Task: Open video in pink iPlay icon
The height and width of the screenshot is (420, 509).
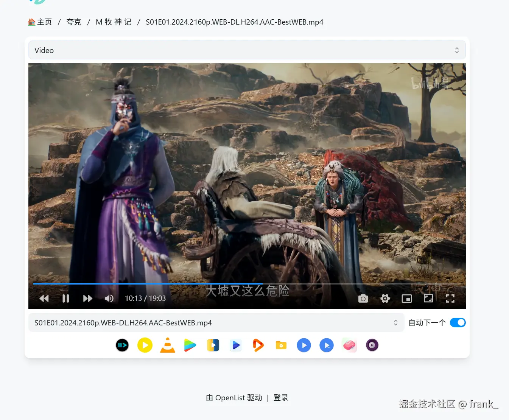Action: [349, 345]
